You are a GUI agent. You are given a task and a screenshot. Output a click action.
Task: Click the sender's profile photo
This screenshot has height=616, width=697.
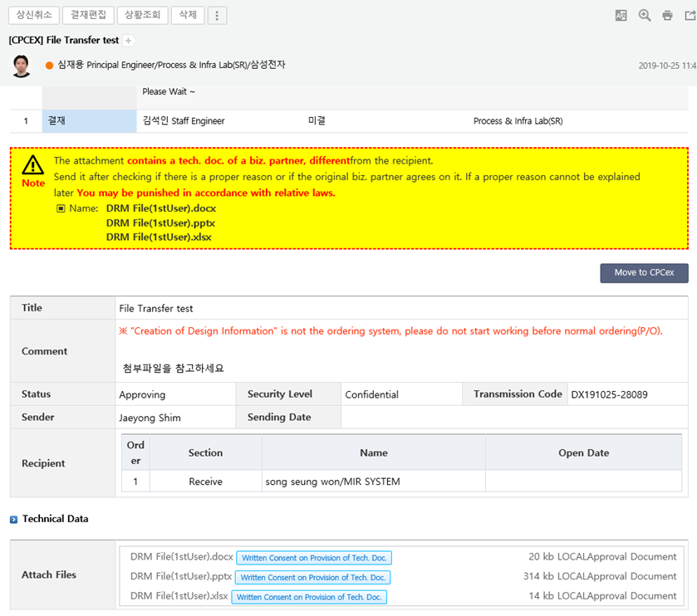coord(22,66)
